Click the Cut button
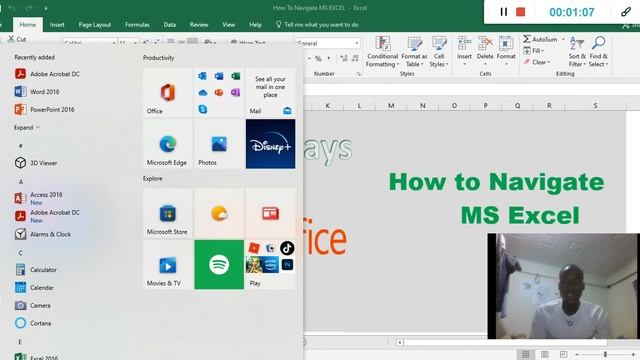 (17, 39)
